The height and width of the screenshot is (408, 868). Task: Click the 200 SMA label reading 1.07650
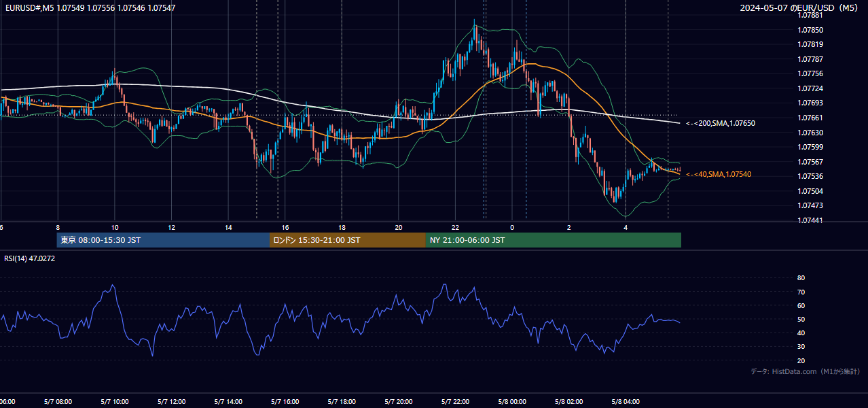pos(721,123)
